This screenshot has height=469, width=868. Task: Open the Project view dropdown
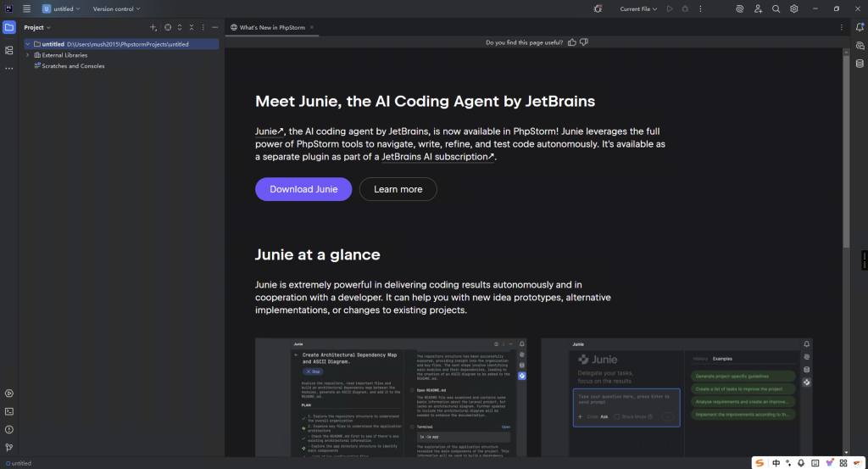pyautogui.click(x=37, y=27)
